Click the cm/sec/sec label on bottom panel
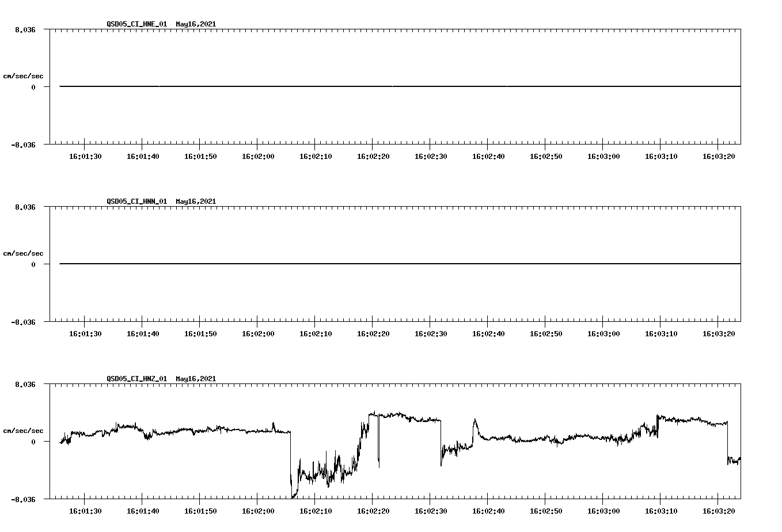The image size is (782, 532). [x=23, y=430]
